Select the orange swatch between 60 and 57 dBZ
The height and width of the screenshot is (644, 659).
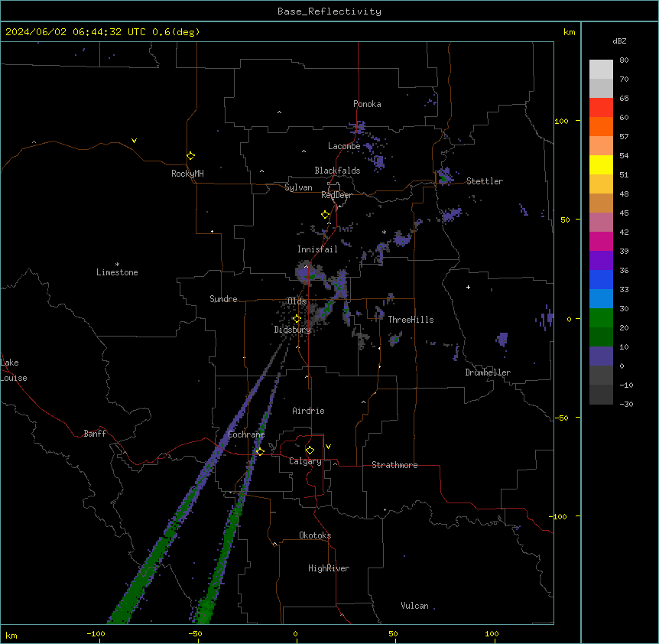(x=601, y=126)
